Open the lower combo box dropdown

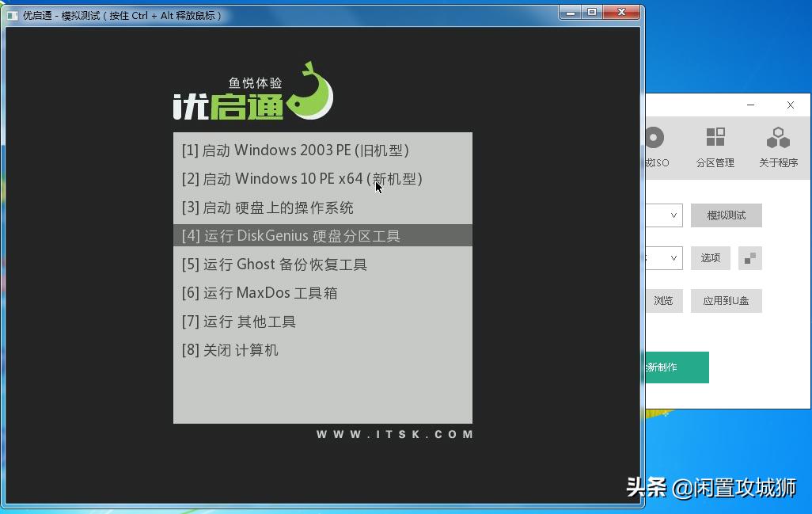tap(674, 257)
